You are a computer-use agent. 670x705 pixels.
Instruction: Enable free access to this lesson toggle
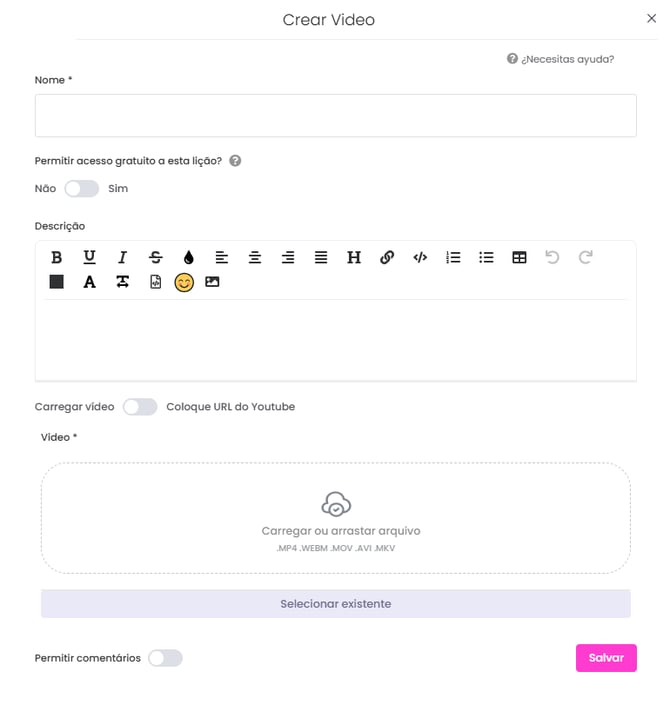(x=81, y=188)
